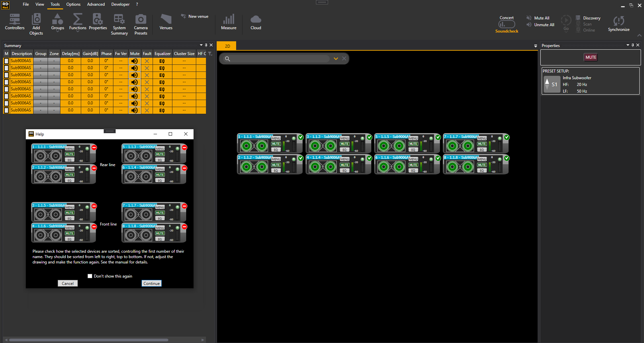The height and width of the screenshot is (343, 644).
Task: Open the Advanced menu
Action: click(96, 4)
